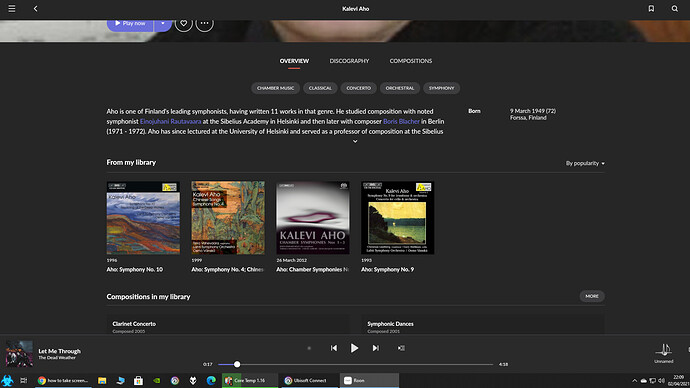
Task: Select the Orchestral genre tag
Action: click(x=400, y=88)
